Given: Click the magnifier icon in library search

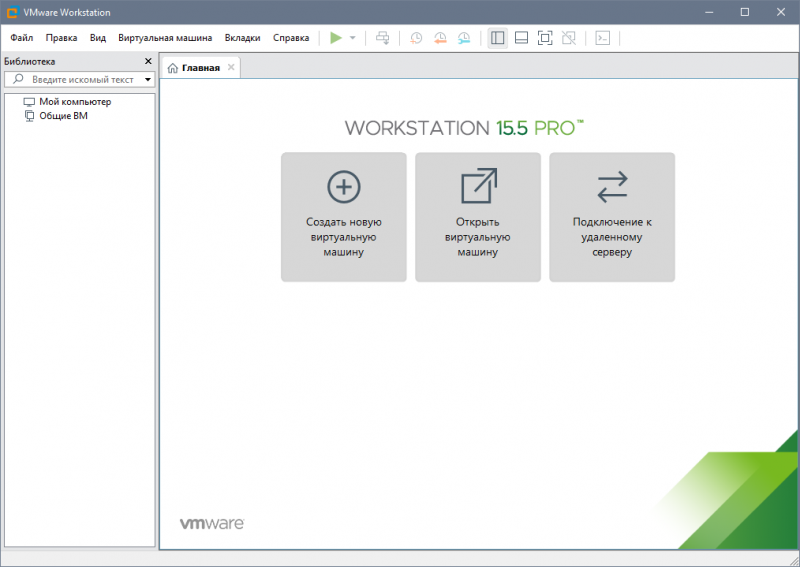Looking at the screenshot, I should (18, 79).
